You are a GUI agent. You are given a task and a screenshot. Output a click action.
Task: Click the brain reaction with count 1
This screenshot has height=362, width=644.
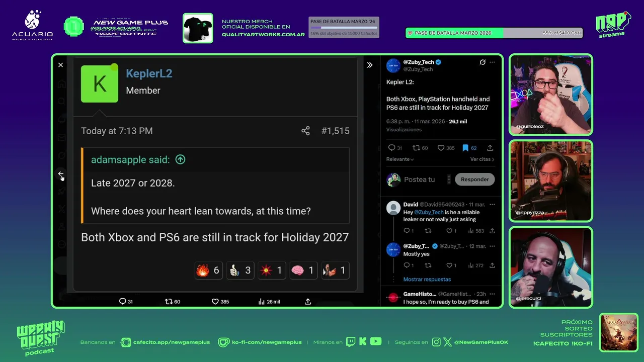302,270
